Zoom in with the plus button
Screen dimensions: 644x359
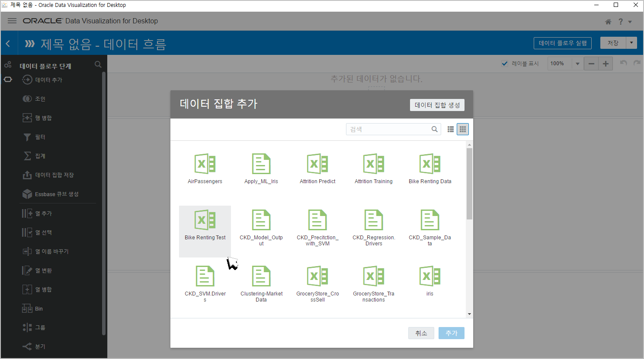[606, 64]
